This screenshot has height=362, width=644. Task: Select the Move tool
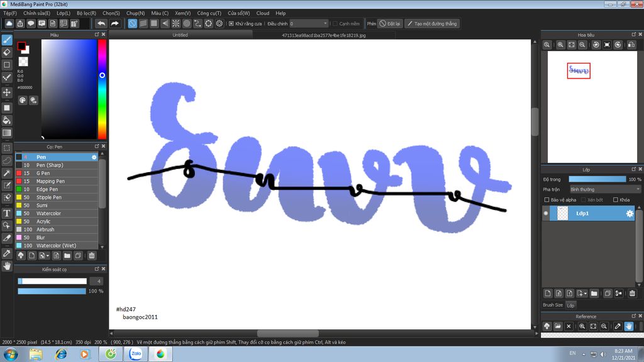7,92
